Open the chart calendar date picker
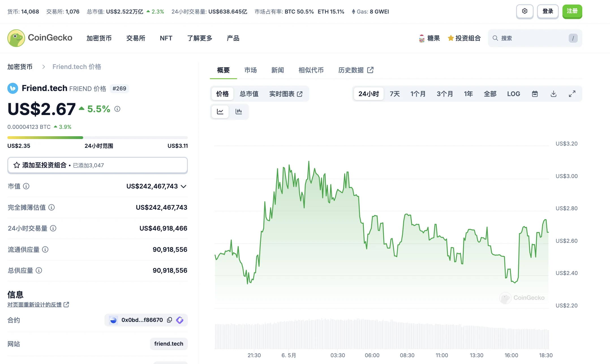The height and width of the screenshot is (364, 610). (534, 94)
